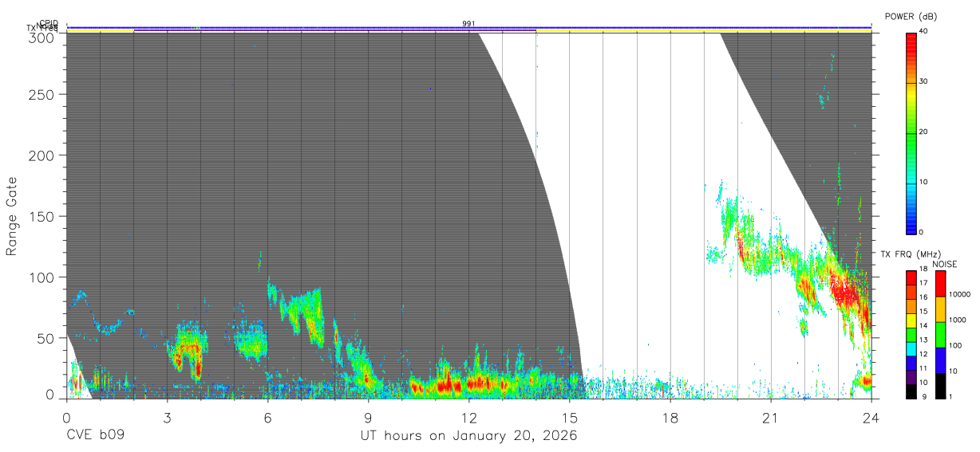Select the amber 1000-10000 noise swatch

[940, 309]
